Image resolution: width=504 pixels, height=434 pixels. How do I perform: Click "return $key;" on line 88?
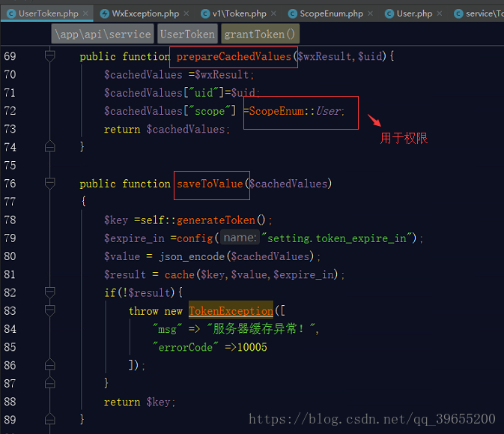[x=140, y=402]
